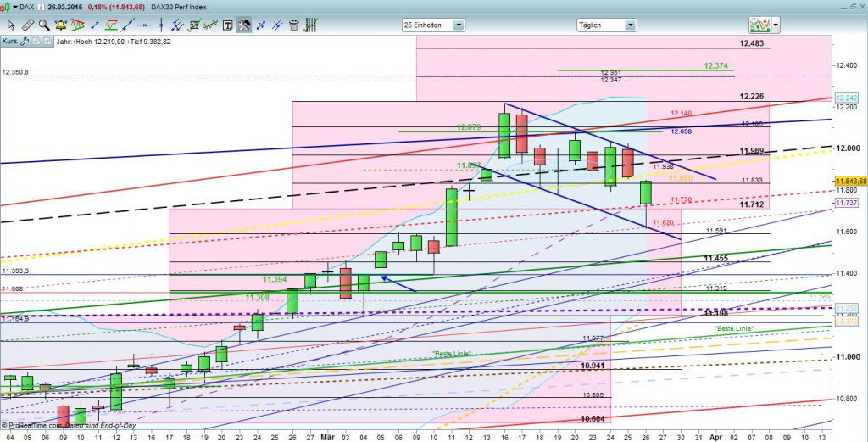
Task: Select the vertical line tool
Action: [x=161, y=25]
